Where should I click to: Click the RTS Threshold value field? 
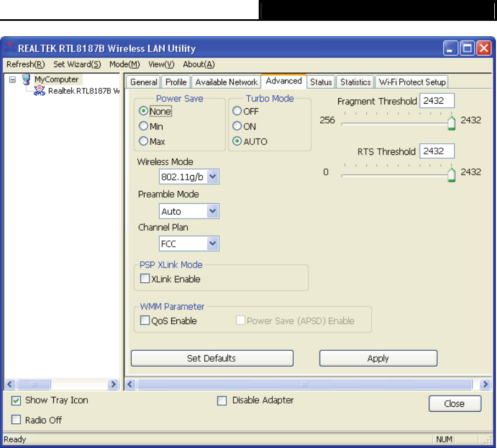pyautogui.click(x=437, y=151)
